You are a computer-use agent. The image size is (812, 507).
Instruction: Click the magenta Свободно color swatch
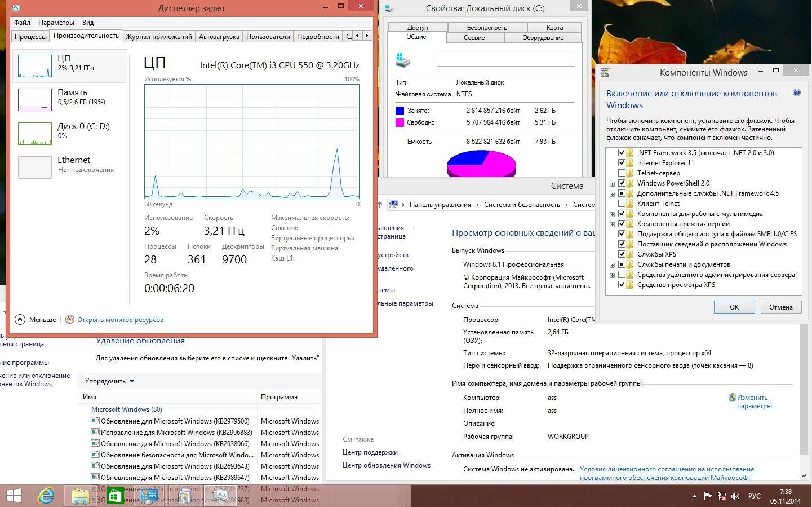[400, 122]
